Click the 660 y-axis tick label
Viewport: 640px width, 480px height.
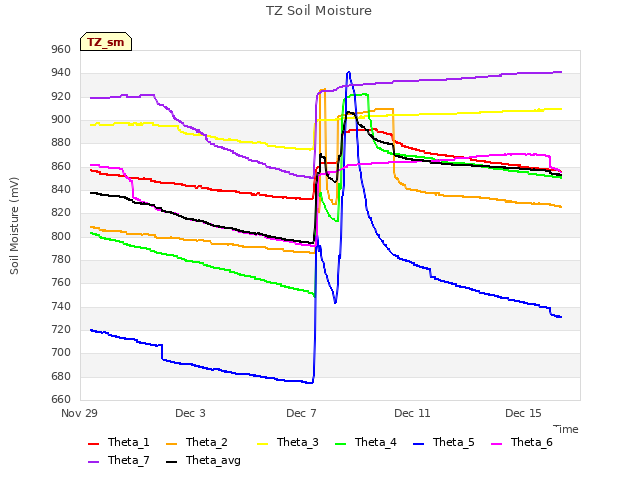pyautogui.click(x=61, y=399)
